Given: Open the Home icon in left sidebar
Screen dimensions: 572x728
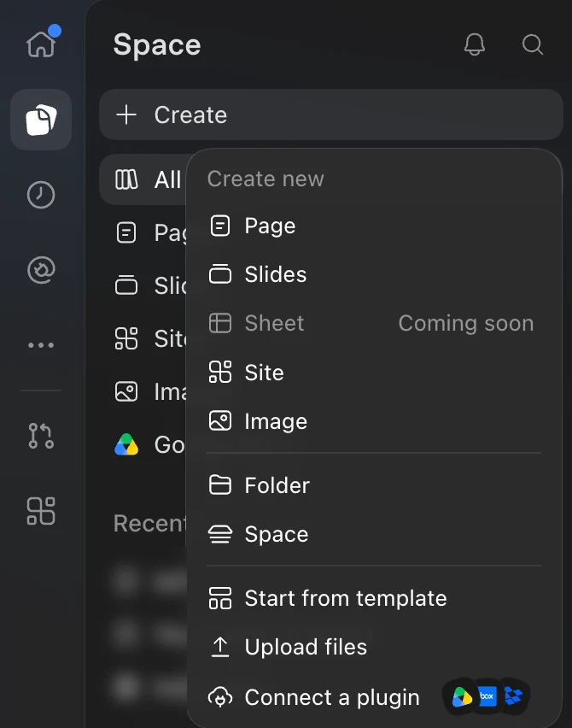Looking at the screenshot, I should coord(41,44).
